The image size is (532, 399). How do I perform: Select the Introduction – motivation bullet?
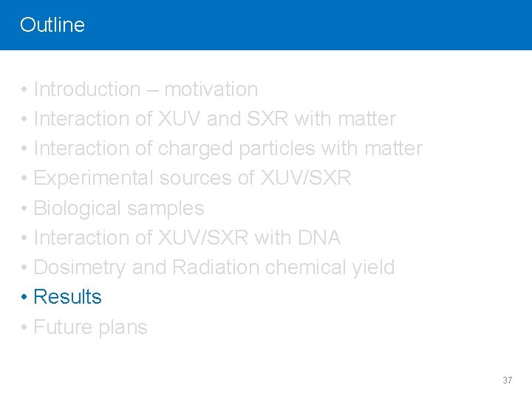146,89
